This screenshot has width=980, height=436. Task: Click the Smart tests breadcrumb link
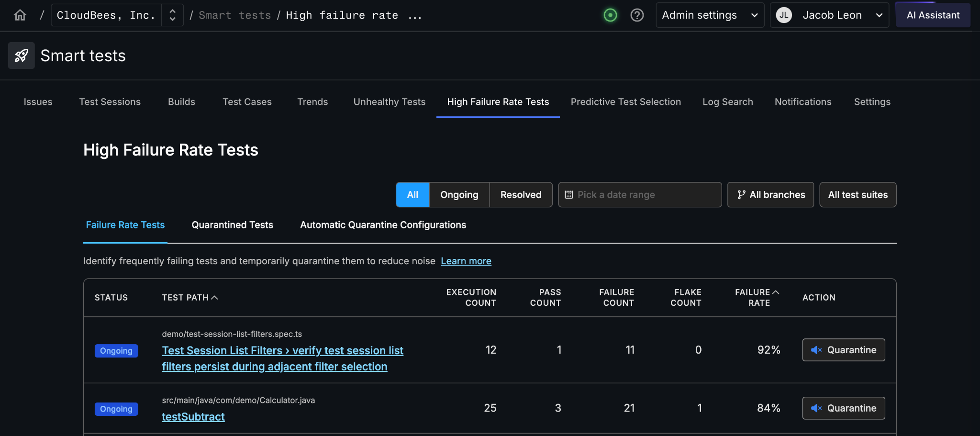235,15
